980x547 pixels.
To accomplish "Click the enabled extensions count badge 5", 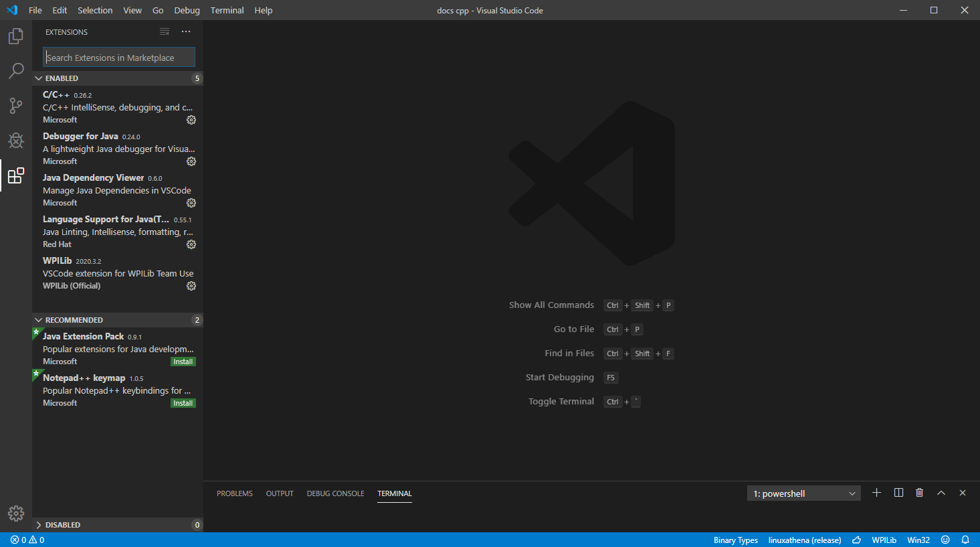I will coord(197,78).
